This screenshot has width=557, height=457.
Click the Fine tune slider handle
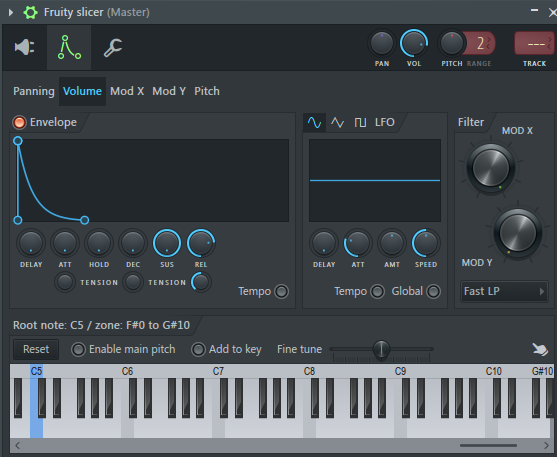[x=382, y=349]
